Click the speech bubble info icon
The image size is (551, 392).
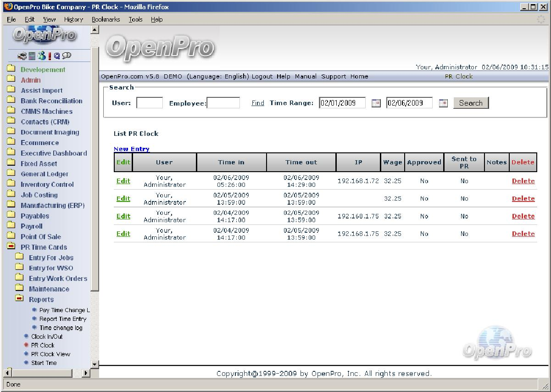point(67,56)
